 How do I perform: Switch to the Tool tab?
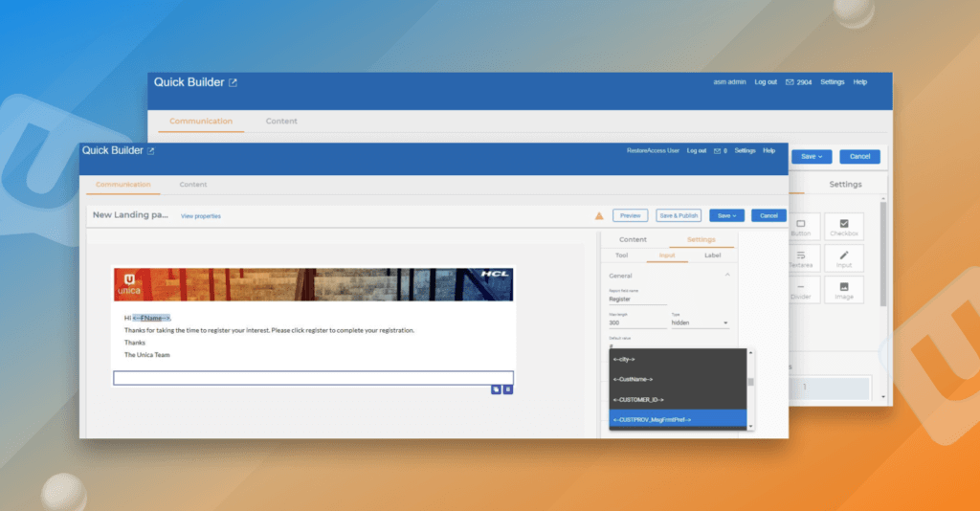pos(621,255)
